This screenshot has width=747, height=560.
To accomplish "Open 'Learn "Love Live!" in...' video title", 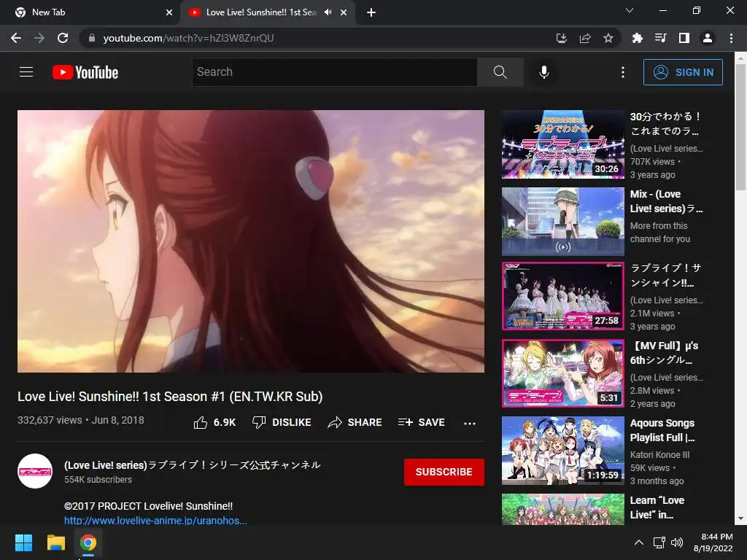I will click(657, 507).
